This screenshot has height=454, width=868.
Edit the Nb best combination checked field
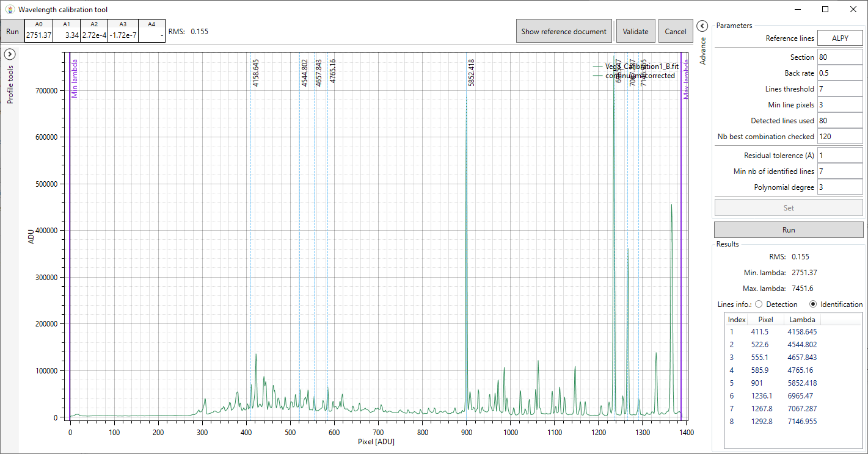840,137
